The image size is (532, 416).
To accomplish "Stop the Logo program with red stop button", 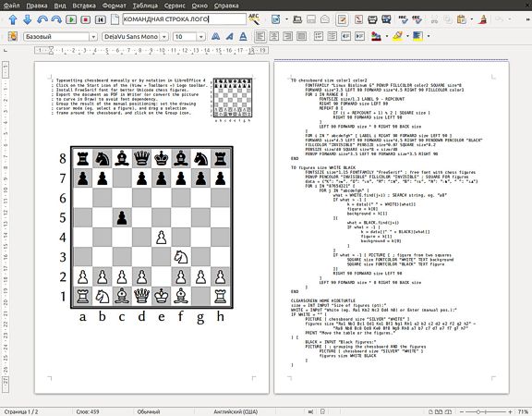I will pyautogui.click(x=86, y=19).
